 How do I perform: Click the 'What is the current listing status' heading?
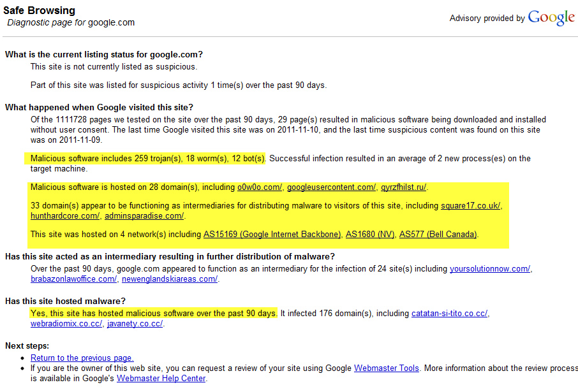click(x=104, y=55)
